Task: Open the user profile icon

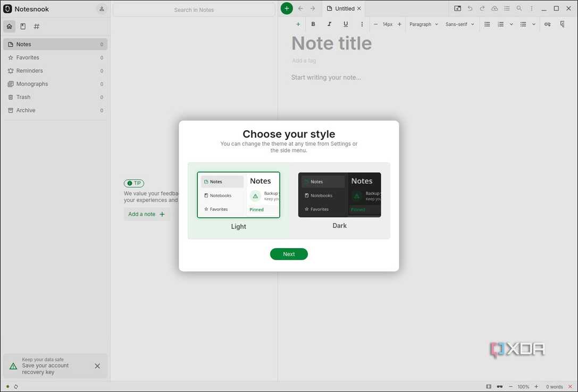Action: coord(102,9)
